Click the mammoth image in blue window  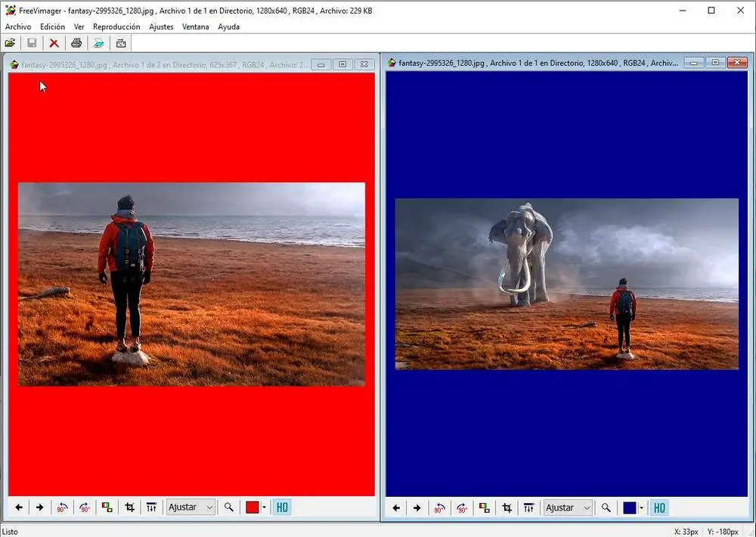pyautogui.click(x=567, y=284)
